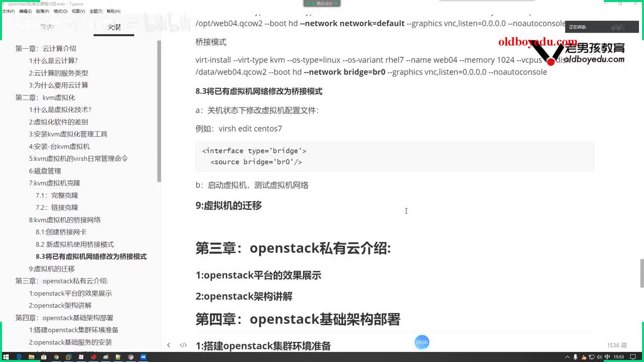Jump to outline item 8:kvm虚拟机的桥接网络
644x362 pixels.
(65, 220)
